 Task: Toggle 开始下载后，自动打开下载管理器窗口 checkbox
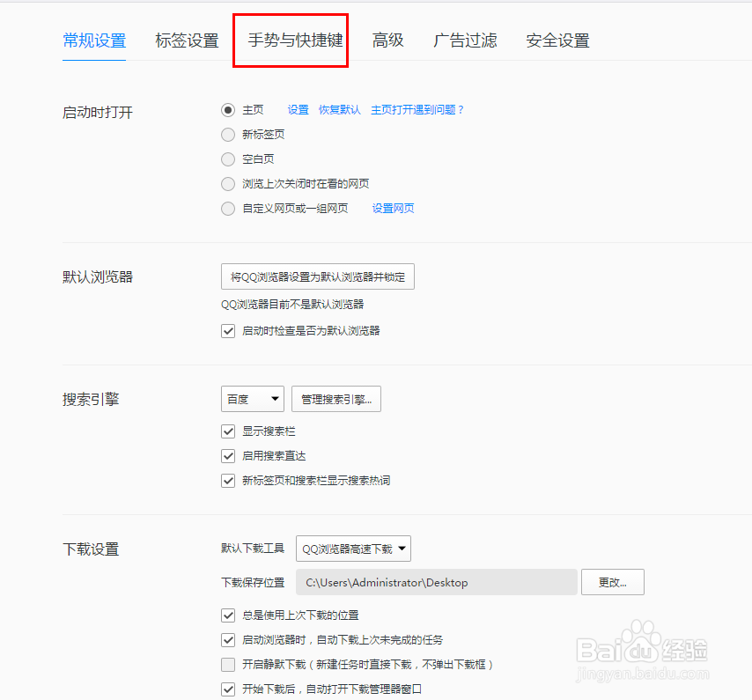pos(228,689)
